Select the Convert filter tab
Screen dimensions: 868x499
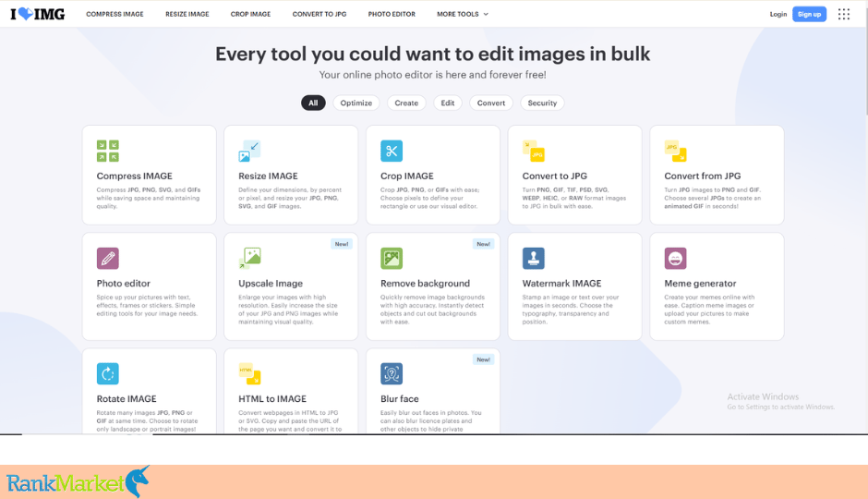491,103
